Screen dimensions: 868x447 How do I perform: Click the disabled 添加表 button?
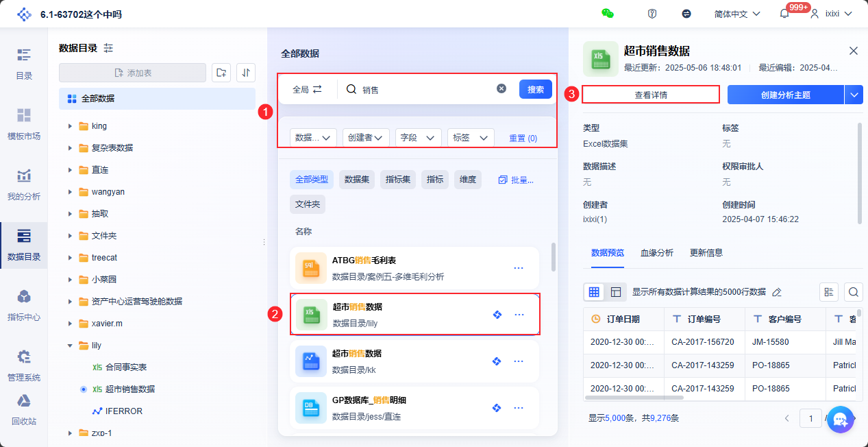tap(132, 73)
